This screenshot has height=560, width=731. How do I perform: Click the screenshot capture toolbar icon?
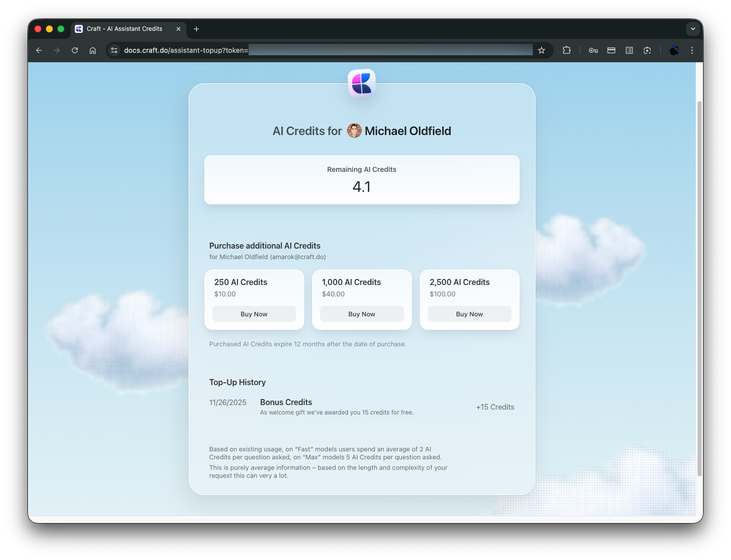point(647,50)
